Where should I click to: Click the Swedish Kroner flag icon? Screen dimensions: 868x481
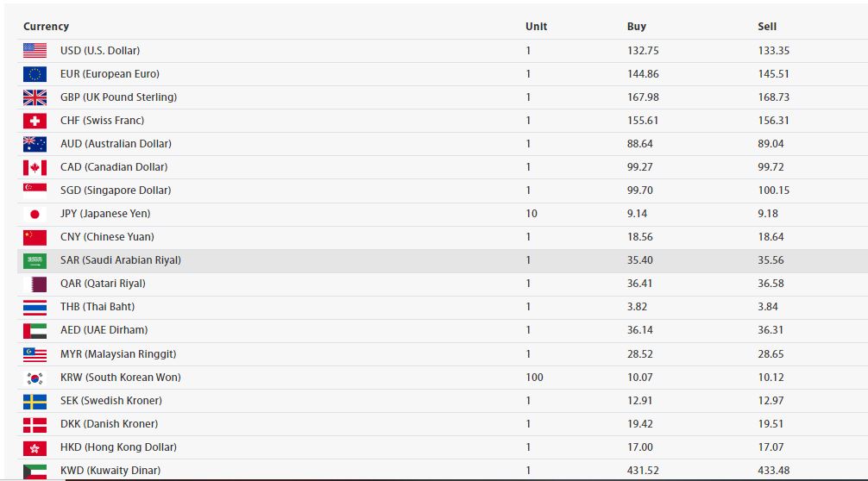(35, 401)
